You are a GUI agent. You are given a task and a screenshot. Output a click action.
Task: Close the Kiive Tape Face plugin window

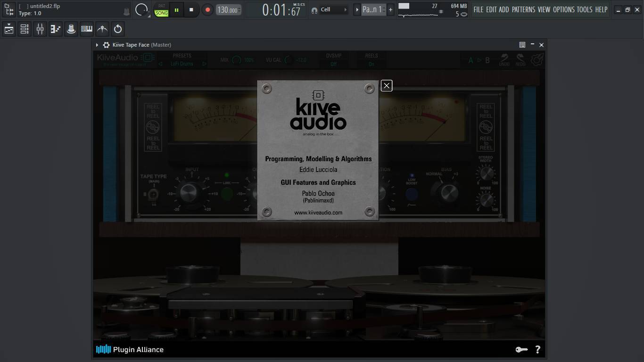[541, 45]
